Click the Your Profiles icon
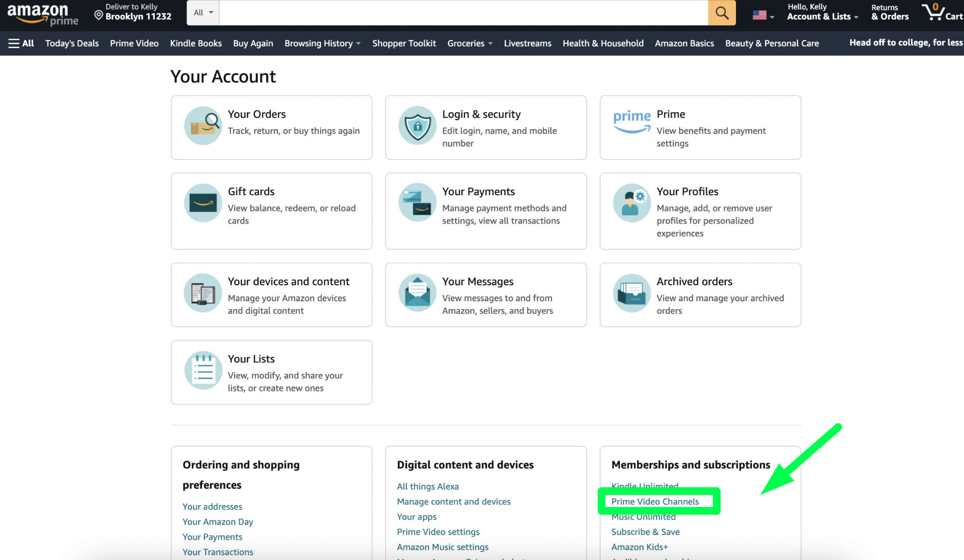The height and width of the screenshot is (560, 964). pyautogui.click(x=630, y=204)
